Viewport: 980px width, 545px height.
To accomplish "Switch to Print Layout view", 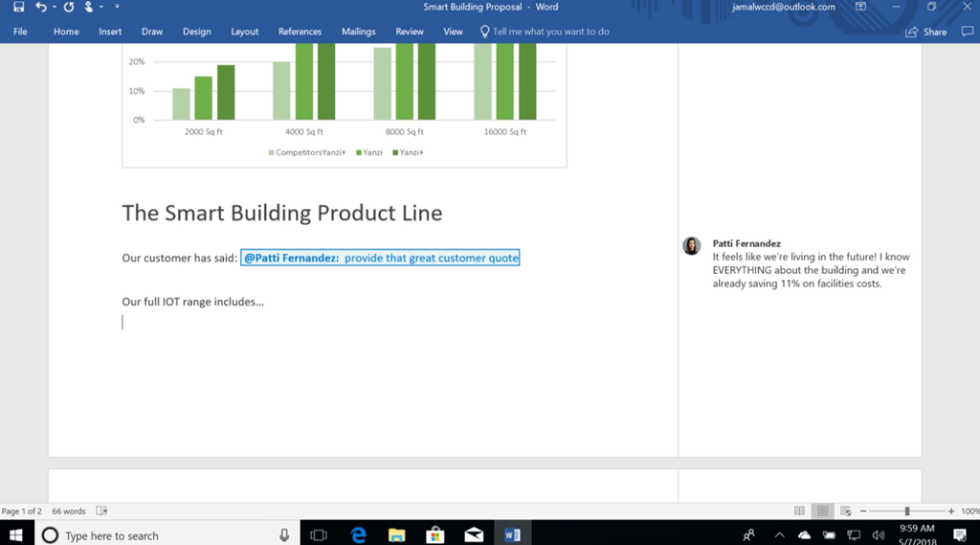I will pos(821,511).
